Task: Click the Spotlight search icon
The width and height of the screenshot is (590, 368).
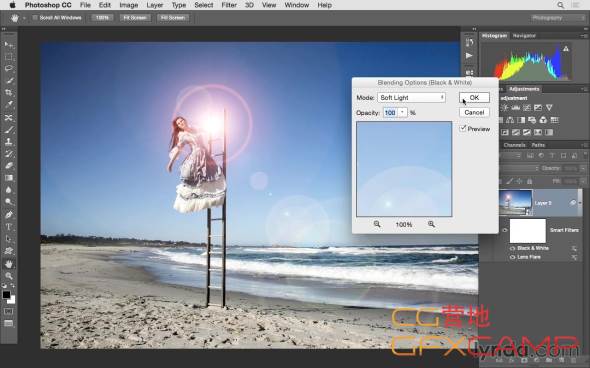Action: (561, 5)
